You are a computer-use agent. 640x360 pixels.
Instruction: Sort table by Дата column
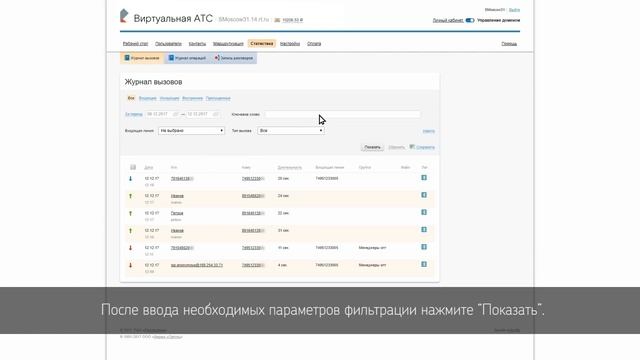149,167
